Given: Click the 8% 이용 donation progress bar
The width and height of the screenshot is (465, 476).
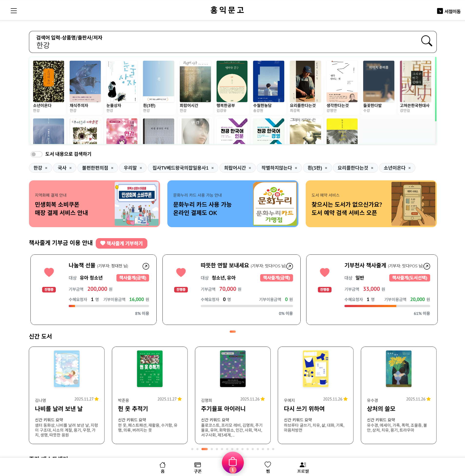Looking at the screenshot, I should 109,306.
